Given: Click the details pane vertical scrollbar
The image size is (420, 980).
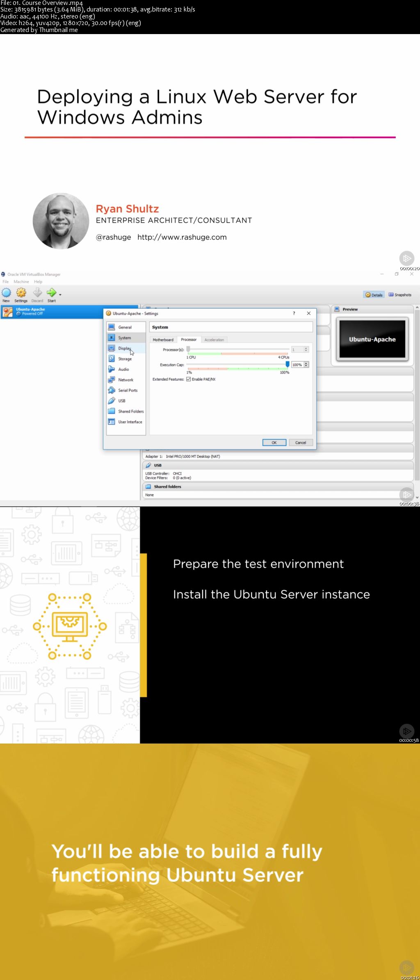Looking at the screenshot, I should 417,402.
